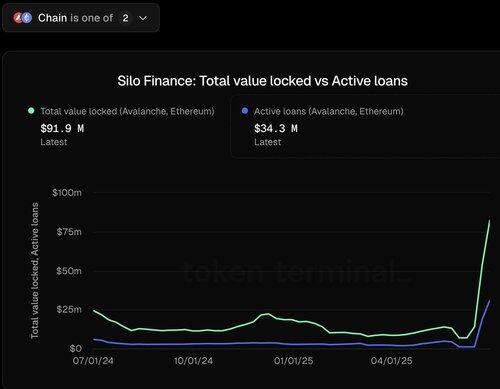Click the 01/01/25 date axis label

[294, 361]
